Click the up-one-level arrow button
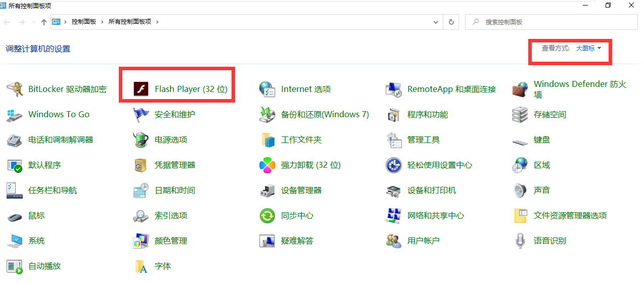The image size is (644, 284). click(x=44, y=22)
